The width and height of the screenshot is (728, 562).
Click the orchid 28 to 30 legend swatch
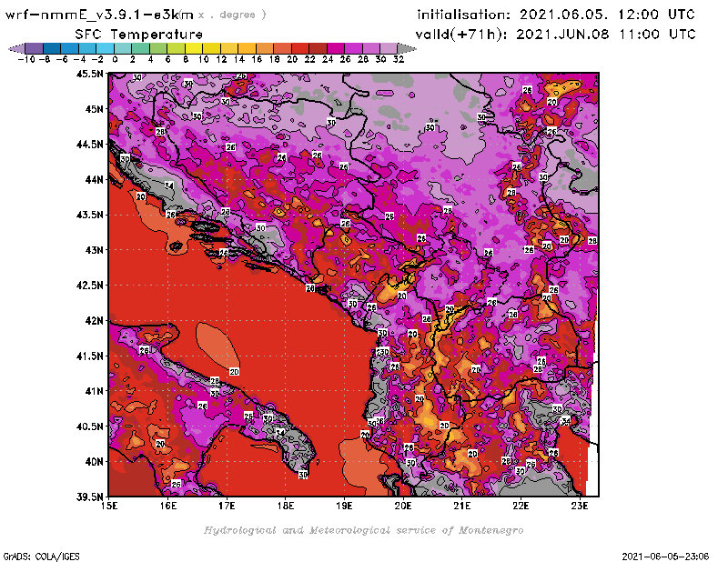[x=371, y=48]
